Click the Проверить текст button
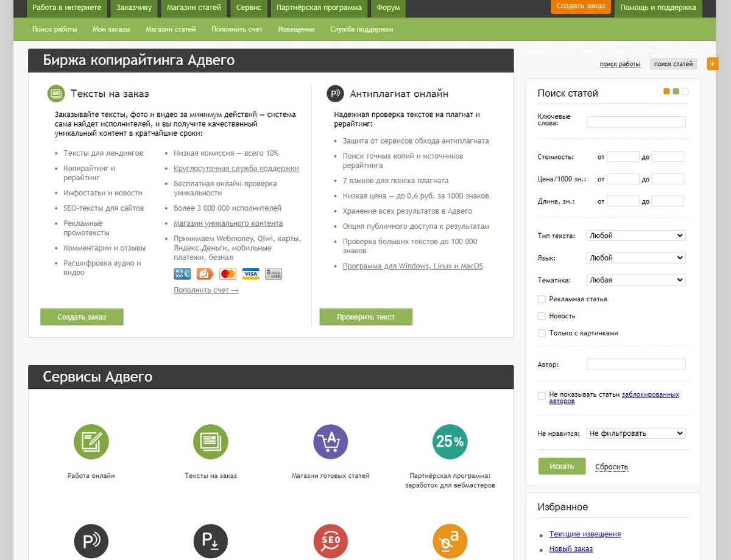 [366, 317]
